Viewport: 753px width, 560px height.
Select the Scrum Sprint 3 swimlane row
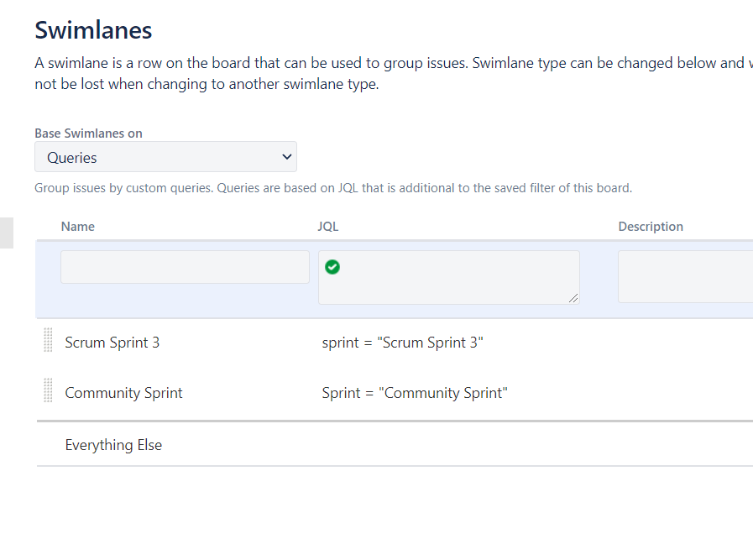[x=112, y=342]
